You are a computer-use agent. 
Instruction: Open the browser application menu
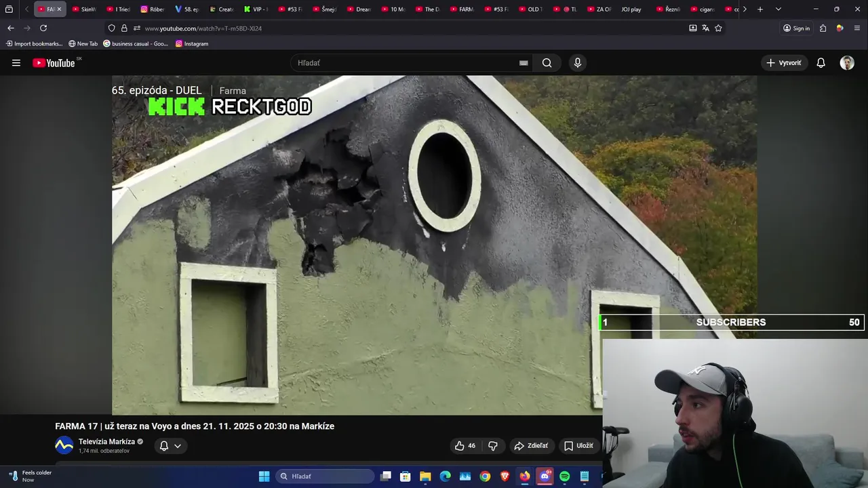coord(857,28)
